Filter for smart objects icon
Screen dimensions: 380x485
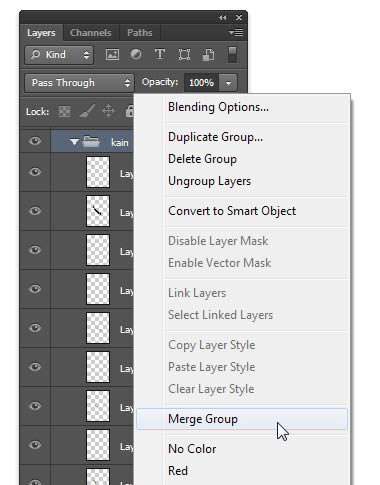208,55
